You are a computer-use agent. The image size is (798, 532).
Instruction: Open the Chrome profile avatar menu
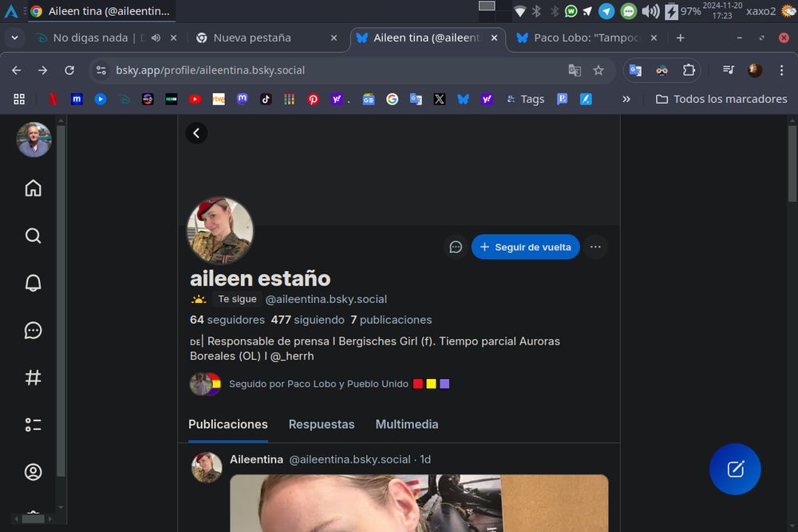tap(755, 70)
